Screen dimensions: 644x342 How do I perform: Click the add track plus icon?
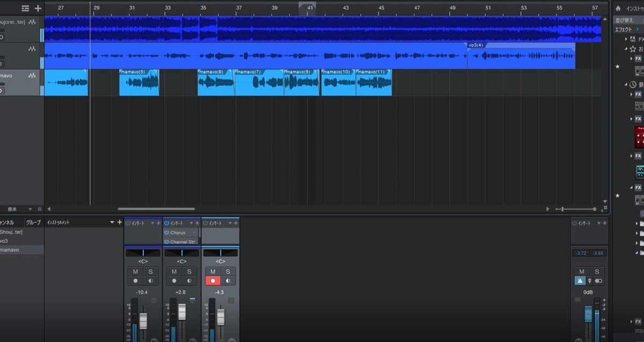tap(38, 8)
